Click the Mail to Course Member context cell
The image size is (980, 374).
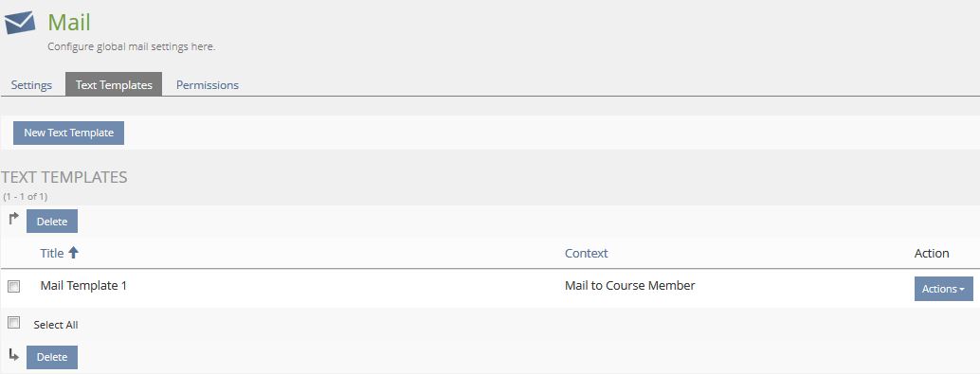click(x=630, y=285)
